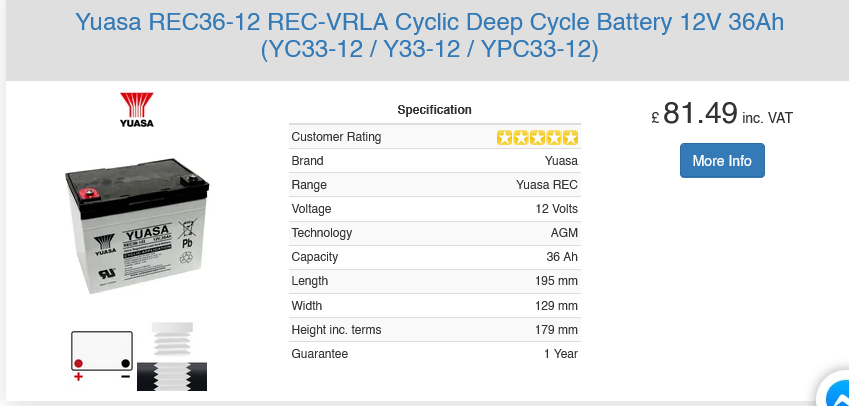Click the middle star of the rating
Image resolution: width=849 pixels, height=406 pixels.
tap(538, 137)
